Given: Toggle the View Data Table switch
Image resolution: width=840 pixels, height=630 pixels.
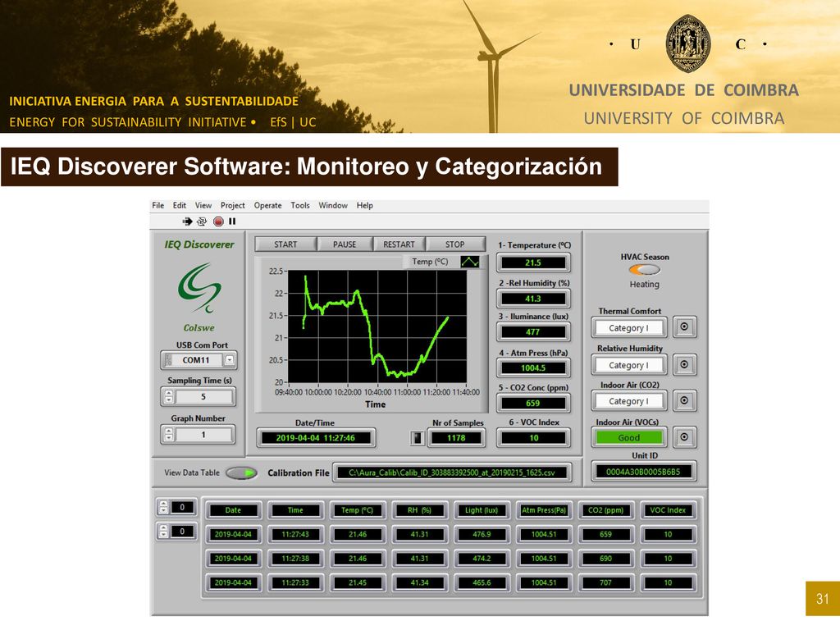Looking at the screenshot, I should pyautogui.click(x=242, y=473).
